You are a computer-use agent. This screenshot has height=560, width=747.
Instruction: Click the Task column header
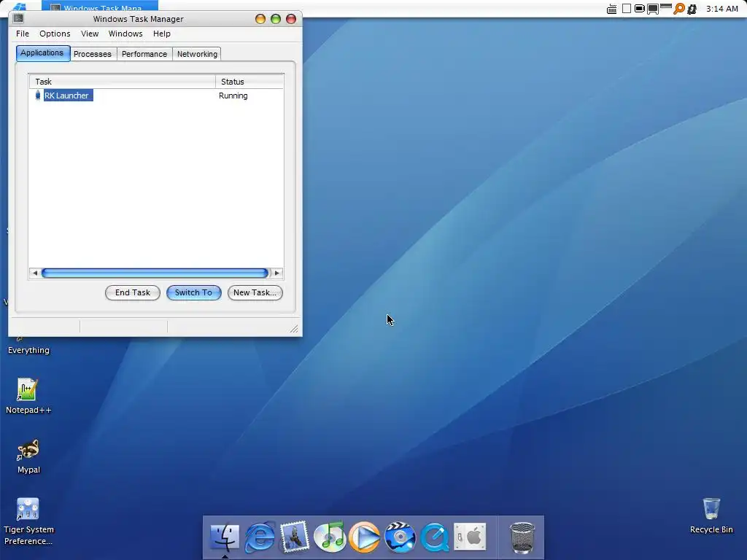[x=123, y=82]
